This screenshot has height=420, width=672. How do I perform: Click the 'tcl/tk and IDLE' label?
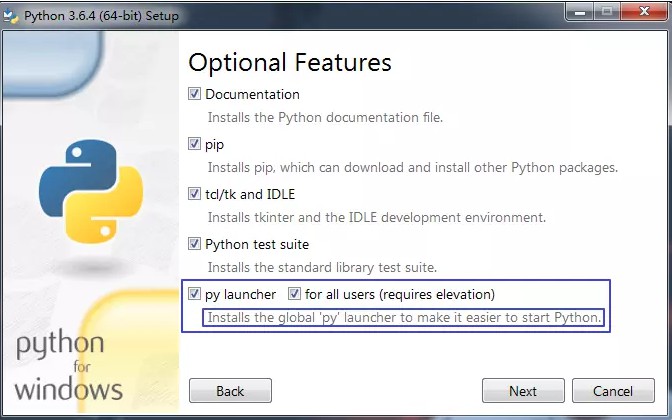click(250, 194)
